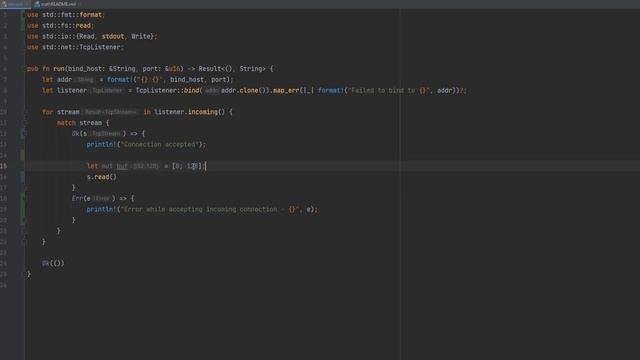
Task: Click the 'match' keyword
Action: point(66,123)
